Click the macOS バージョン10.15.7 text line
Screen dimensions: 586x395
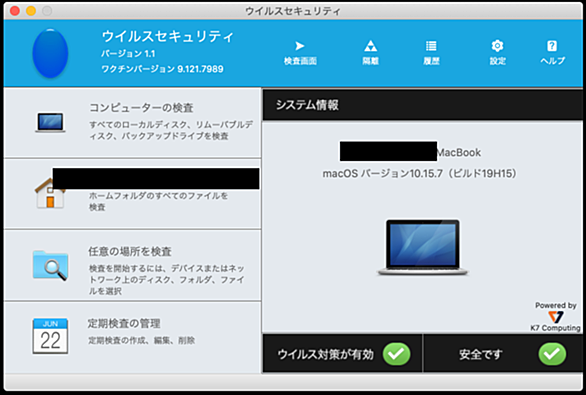tap(420, 173)
